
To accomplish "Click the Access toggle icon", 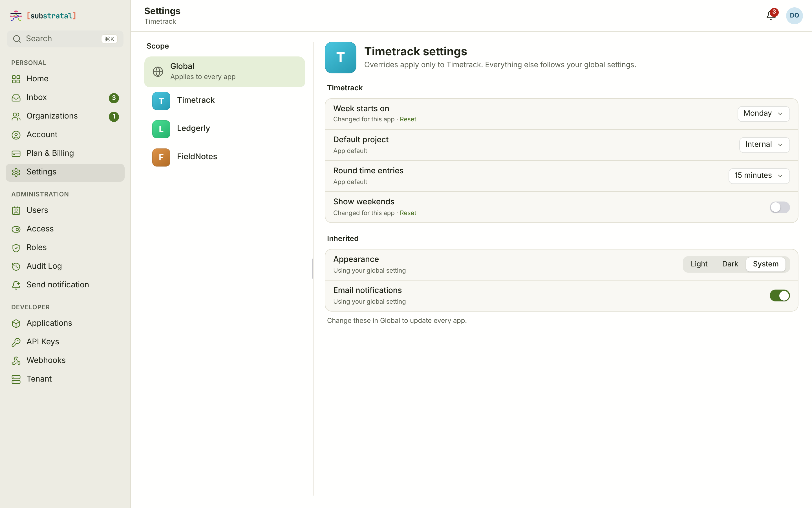I will [16, 229].
